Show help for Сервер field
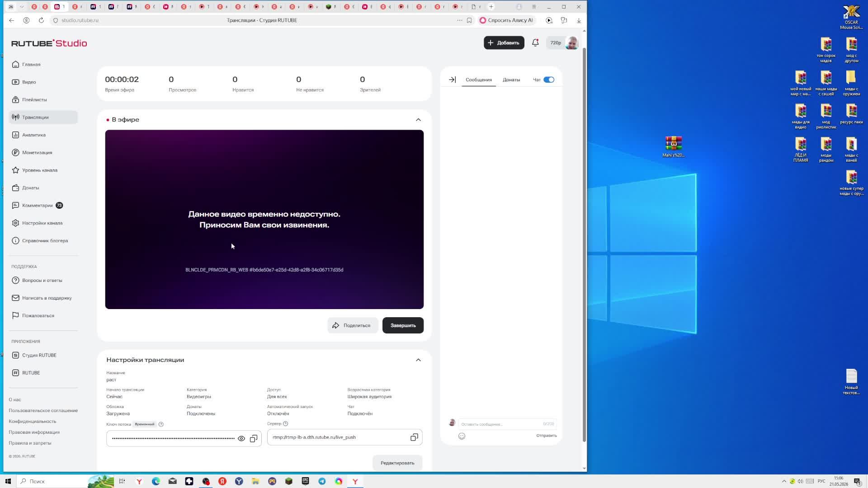Screen dimensions: 868x488 coord(285,424)
